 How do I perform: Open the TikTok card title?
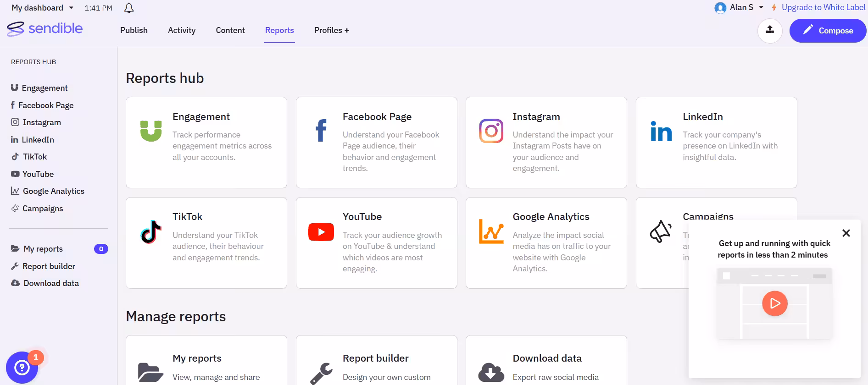tap(187, 216)
